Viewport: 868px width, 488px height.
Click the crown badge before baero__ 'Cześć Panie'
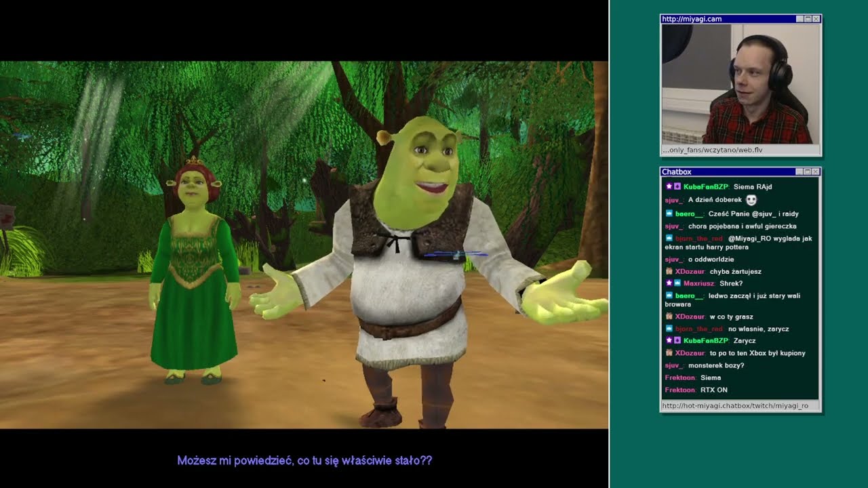coord(669,213)
